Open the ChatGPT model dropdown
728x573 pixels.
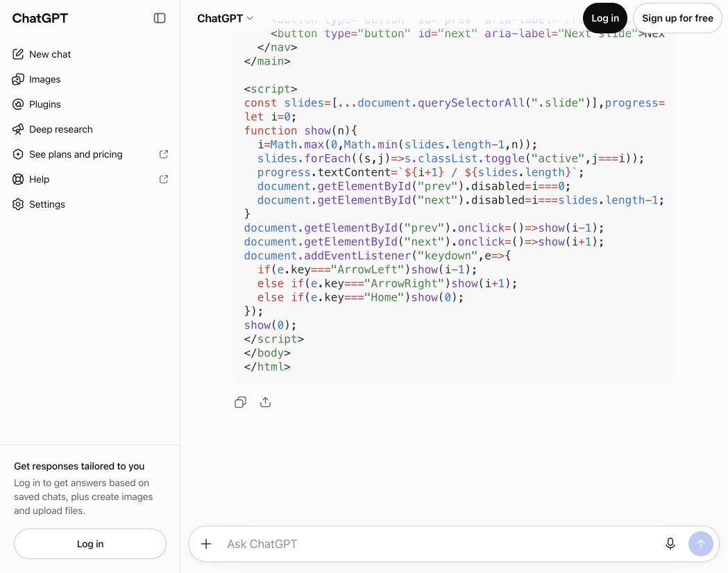click(x=225, y=19)
